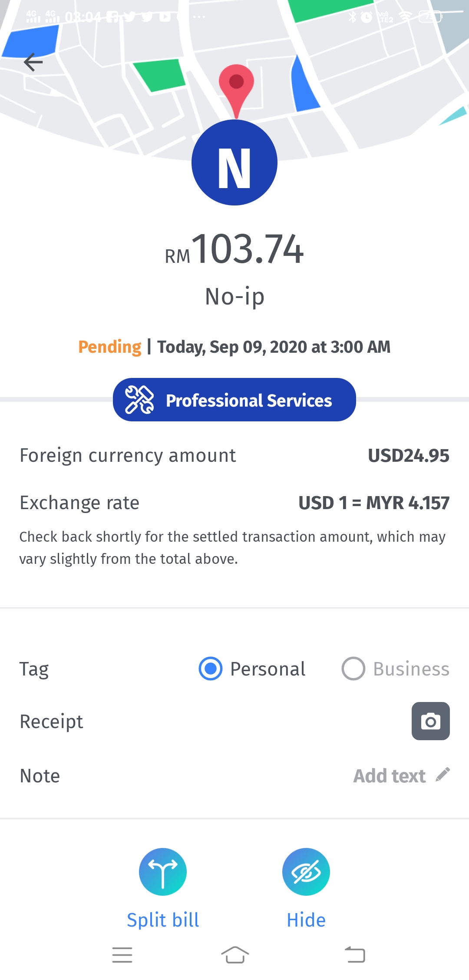The height and width of the screenshot is (980, 469).
Task: Tap the Hide eye icon
Action: point(306,871)
